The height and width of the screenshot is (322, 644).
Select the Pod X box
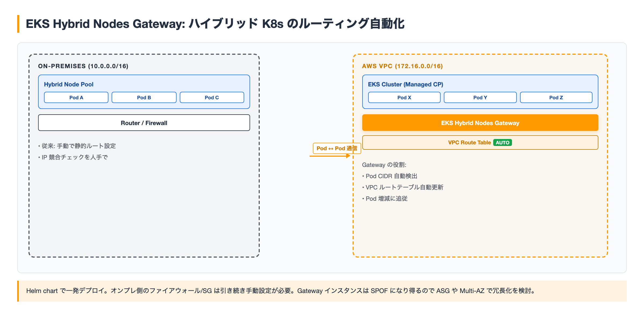pos(404,97)
